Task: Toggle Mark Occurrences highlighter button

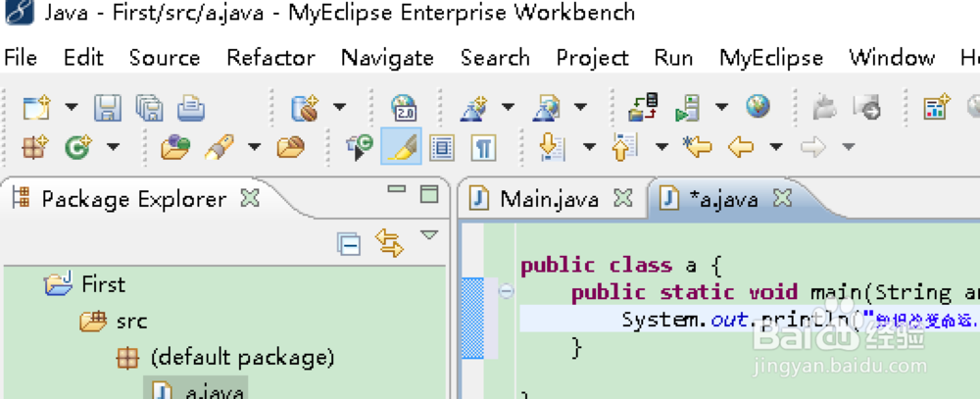Action: pos(401,146)
